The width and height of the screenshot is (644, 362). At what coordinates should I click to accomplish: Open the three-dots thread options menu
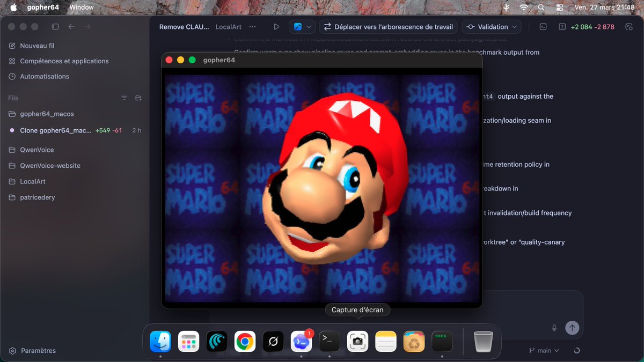pos(252,27)
